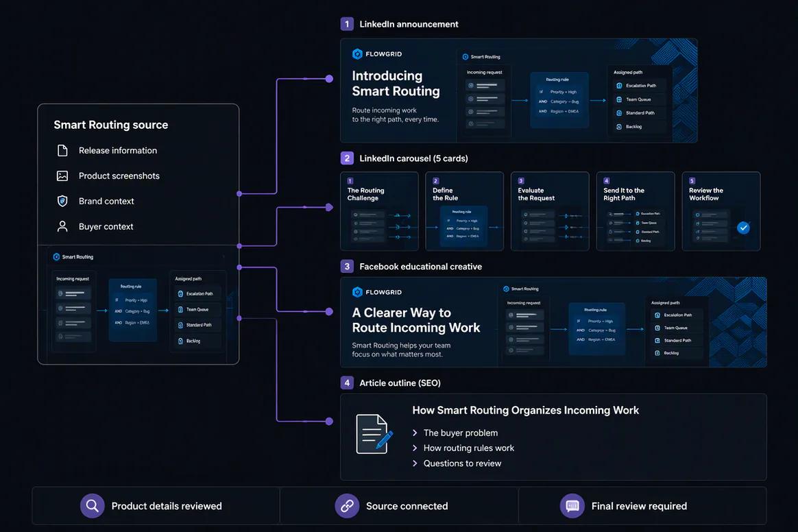
Task: Expand The buyer problem chevron
Action: point(415,433)
